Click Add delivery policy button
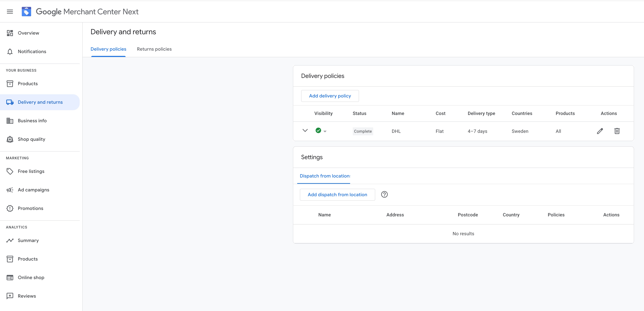The height and width of the screenshot is (311, 644). [330, 96]
